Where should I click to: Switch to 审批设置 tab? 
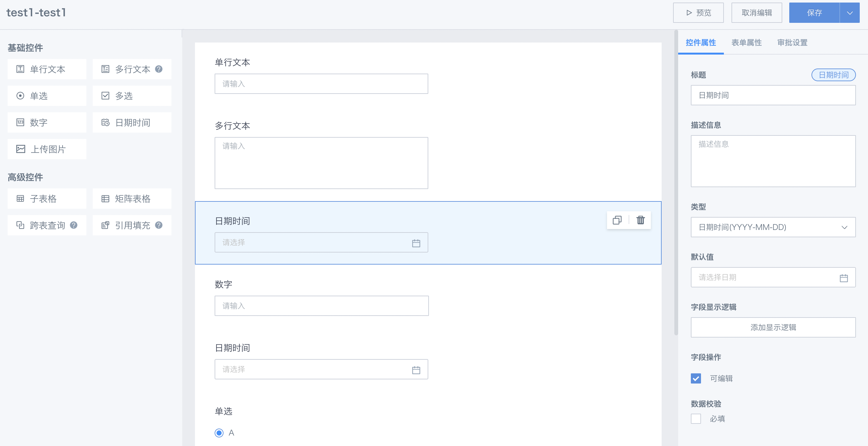[x=792, y=43]
